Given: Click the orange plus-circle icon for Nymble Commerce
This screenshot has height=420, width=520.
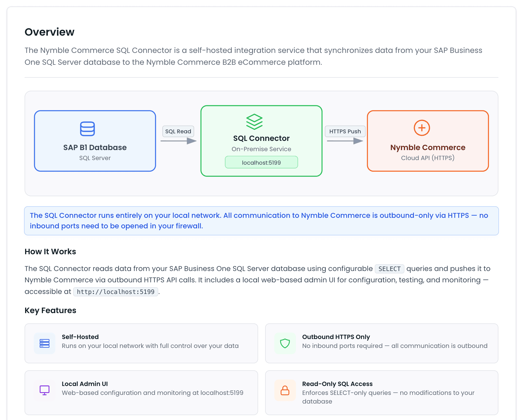Looking at the screenshot, I should click(421, 128).
